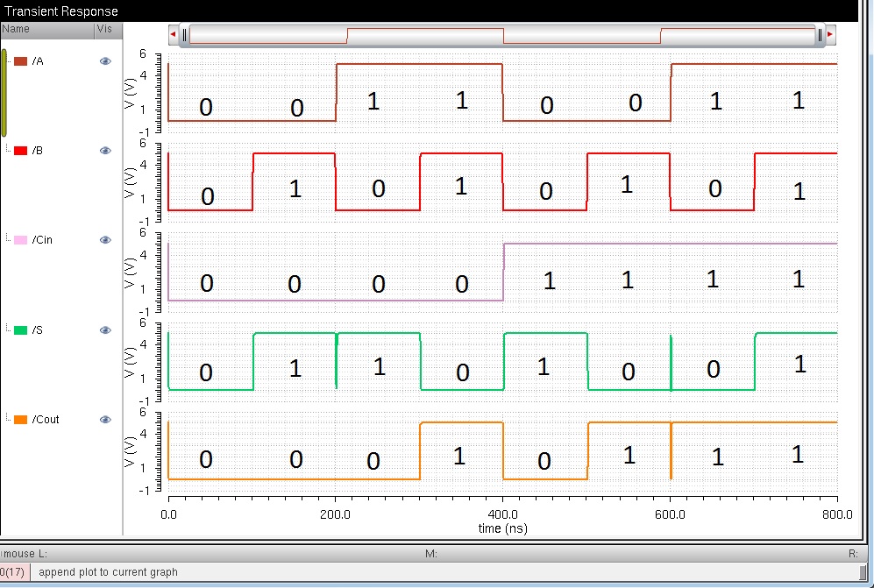The width and height of the screenshot is (874, 588).
Task: Select the /S signal name
Action: [x=38, y=330]
